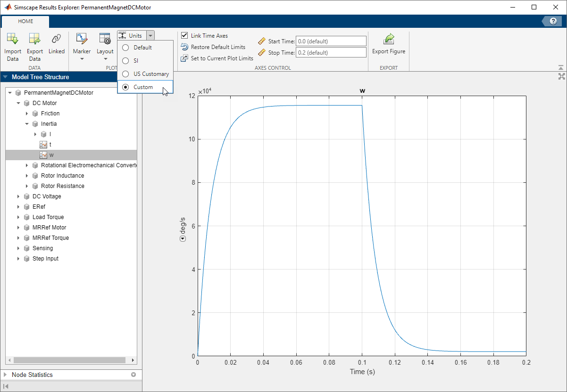Open the help question mark icon
567x392 pixels.
[x=553, y=21]
